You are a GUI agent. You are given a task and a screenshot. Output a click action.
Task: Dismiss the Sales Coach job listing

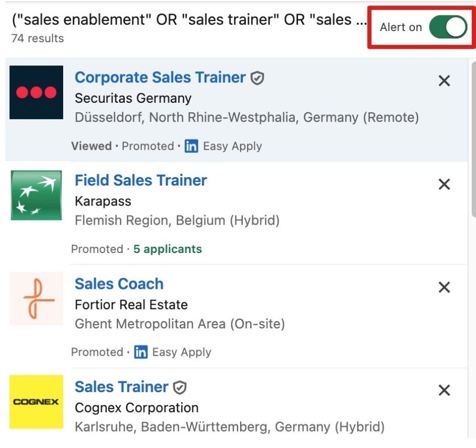[444, 287]
